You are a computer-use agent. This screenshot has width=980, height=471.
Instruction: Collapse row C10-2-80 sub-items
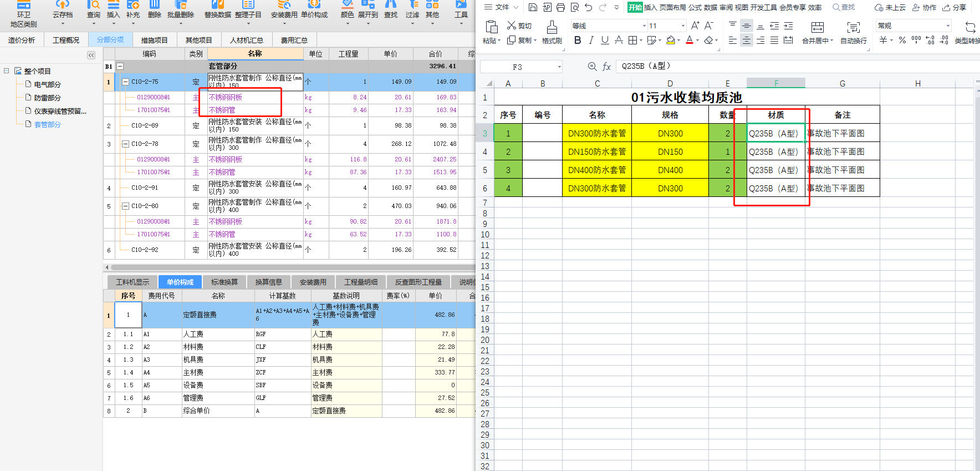(x=125, y=206)
